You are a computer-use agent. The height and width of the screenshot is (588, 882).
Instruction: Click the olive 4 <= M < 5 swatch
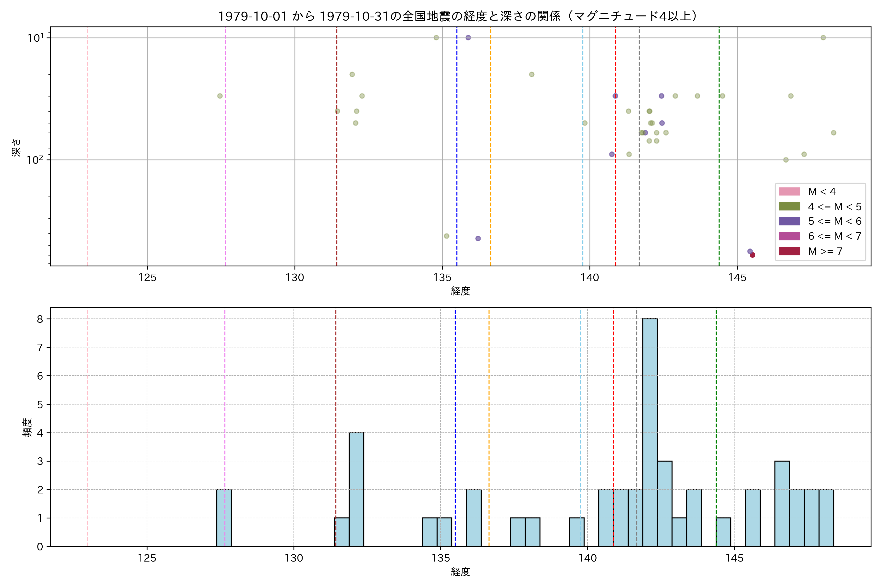[789, 207]
